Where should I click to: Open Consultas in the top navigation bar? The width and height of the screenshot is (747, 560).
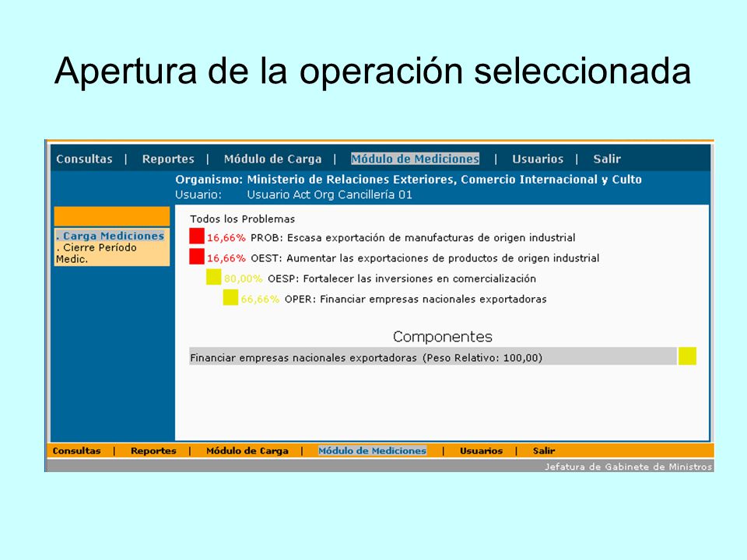(x=84, y=159)
